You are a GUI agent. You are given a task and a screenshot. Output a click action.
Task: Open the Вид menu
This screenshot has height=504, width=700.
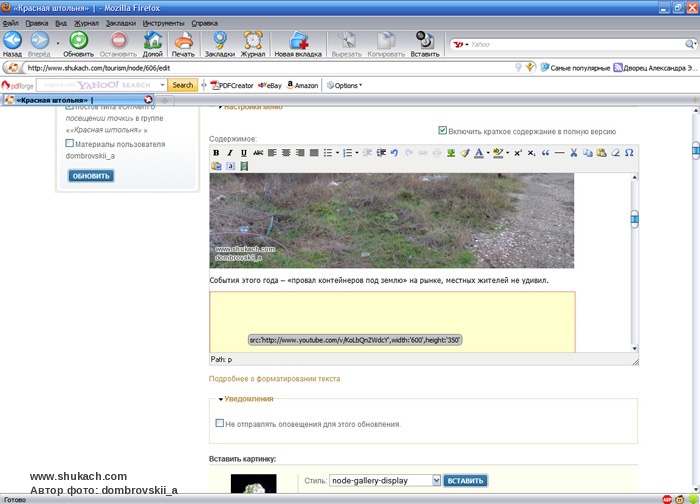click(61, 23)
